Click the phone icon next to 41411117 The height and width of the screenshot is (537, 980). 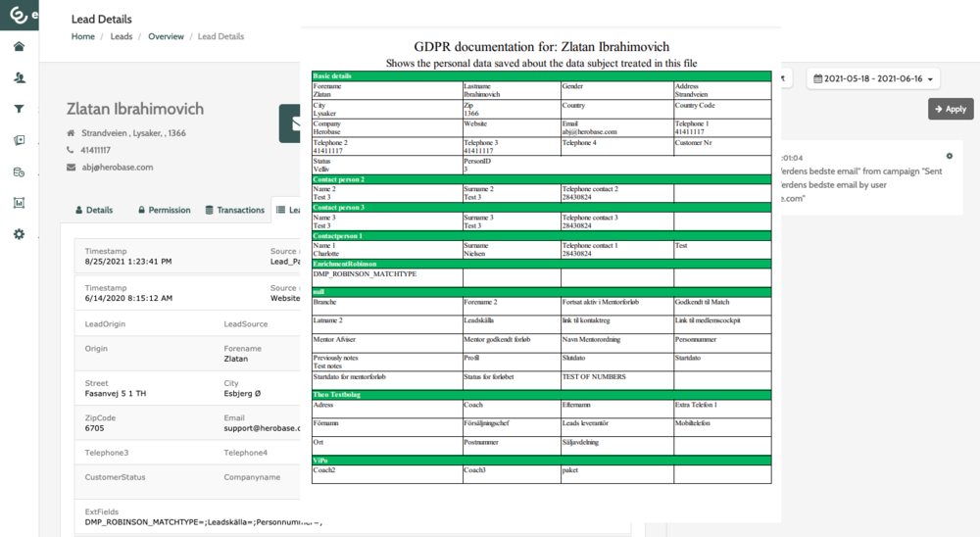70,150
